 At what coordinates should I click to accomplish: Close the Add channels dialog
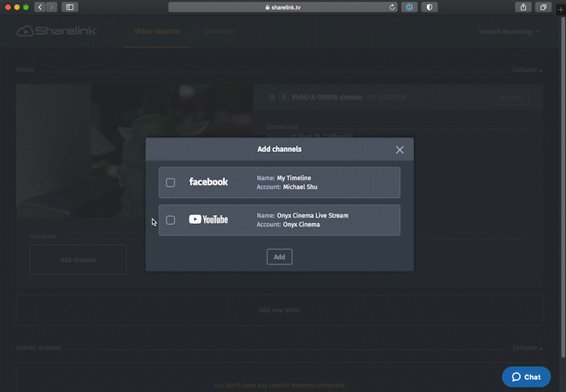[399, 150]
